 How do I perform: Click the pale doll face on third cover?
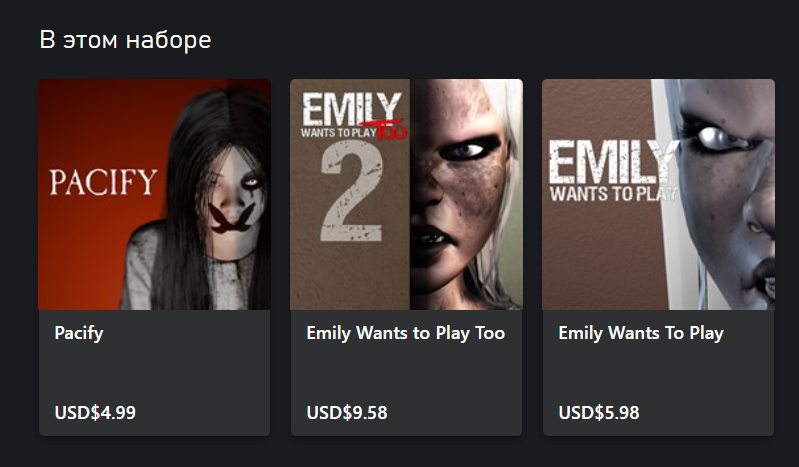726,194
